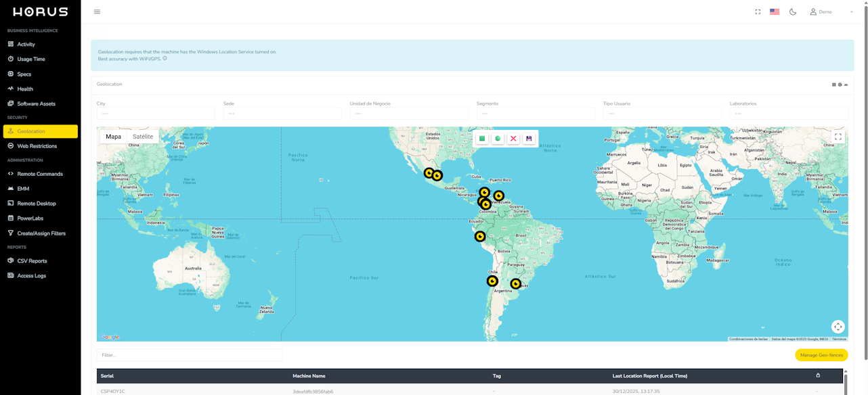Click the table Filter text field
This screenshot has height=395, width=868.
pyautogui.click(x=190, y=355)
